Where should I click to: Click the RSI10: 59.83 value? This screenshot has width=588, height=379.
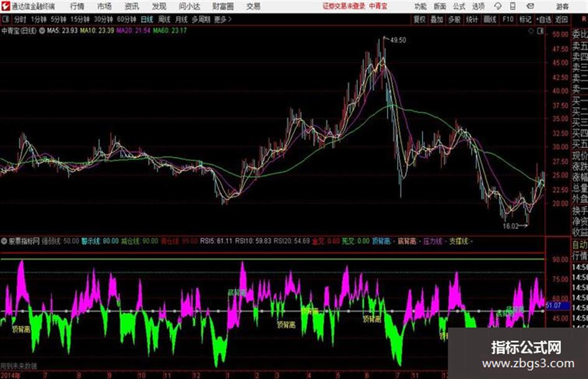tap(253, 241)
